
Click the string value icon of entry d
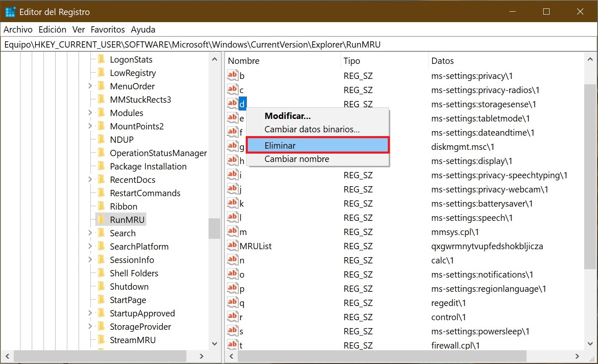tap(233, 104)
